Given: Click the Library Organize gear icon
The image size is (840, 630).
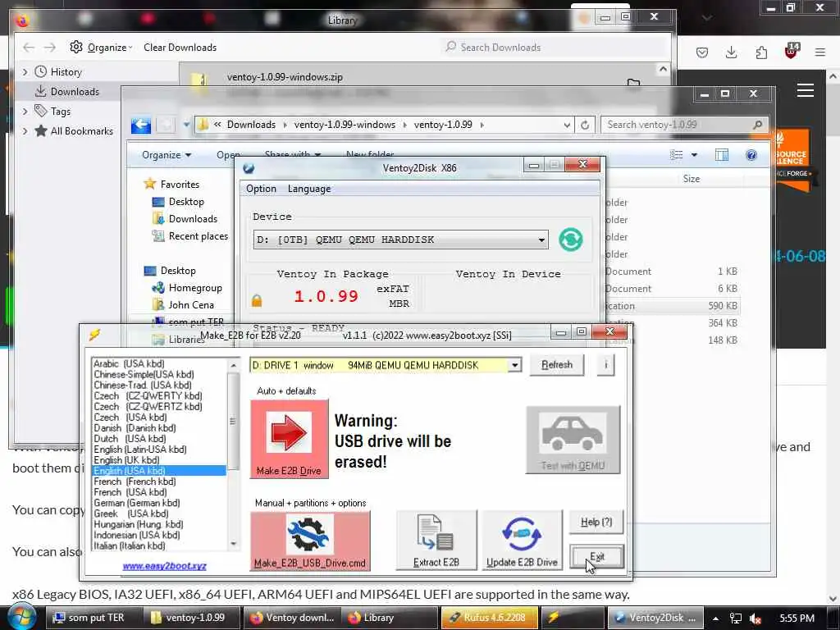Looking at the screenshot, I should [x=76, y=47].
